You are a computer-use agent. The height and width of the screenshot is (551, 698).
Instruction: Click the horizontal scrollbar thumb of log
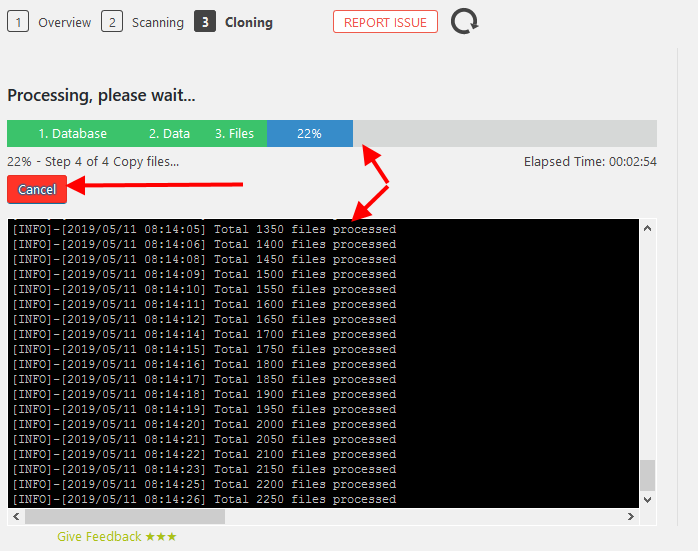tap(125, 516)
